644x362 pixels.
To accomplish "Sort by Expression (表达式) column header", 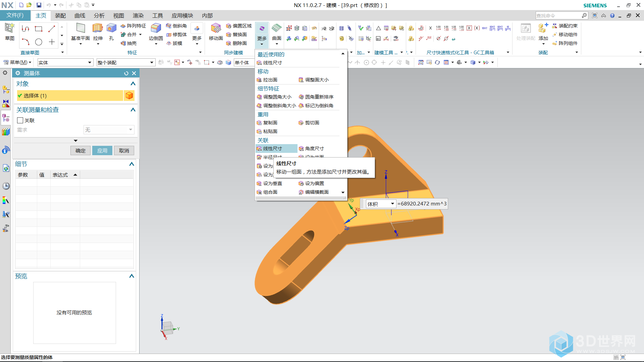I will tap(65, 175).
